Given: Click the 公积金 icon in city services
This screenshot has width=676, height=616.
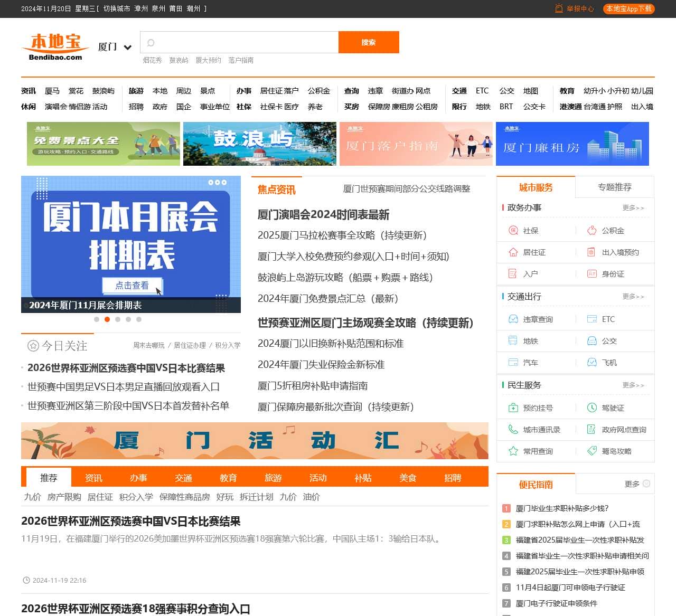Looking at the screenshot, I should click(591, 231).
